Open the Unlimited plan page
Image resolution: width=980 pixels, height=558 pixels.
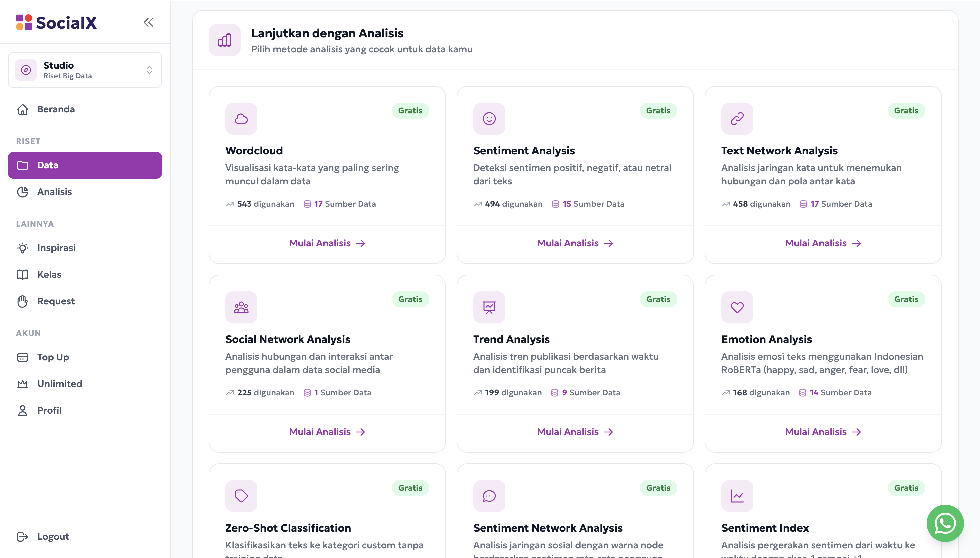tap(85, 384)
